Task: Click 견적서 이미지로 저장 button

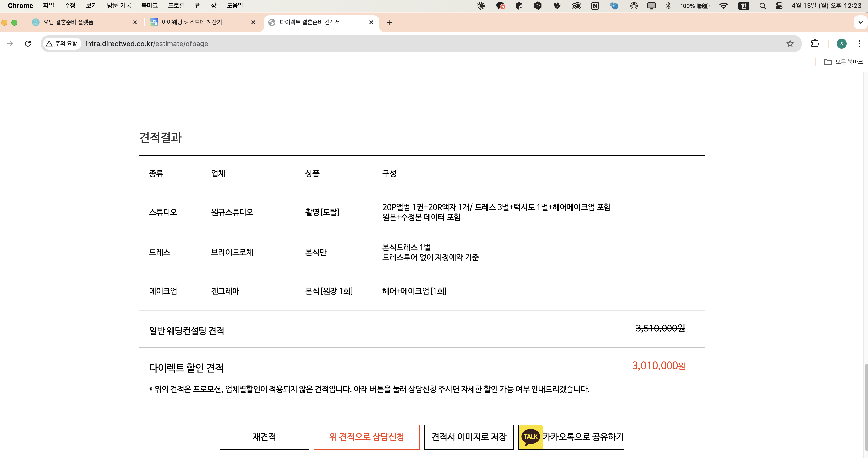Action: [x=469, y=437]
